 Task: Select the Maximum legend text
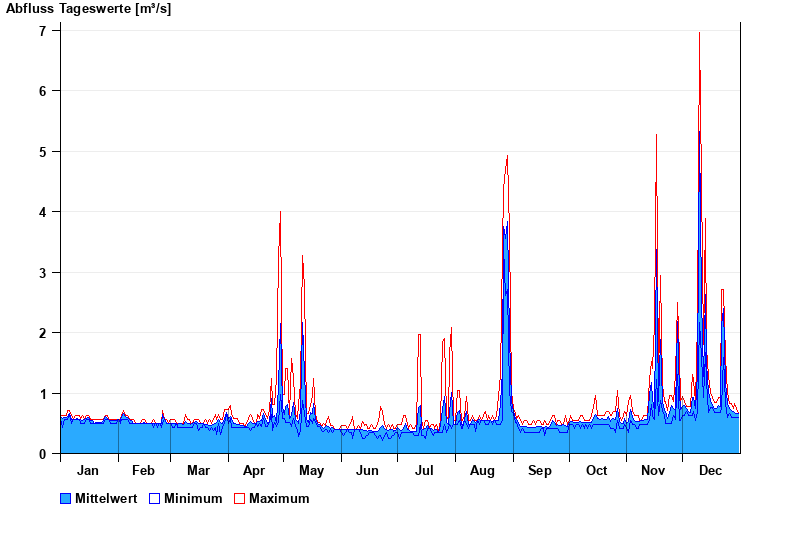pyautogui.click(x=279, y=498)
